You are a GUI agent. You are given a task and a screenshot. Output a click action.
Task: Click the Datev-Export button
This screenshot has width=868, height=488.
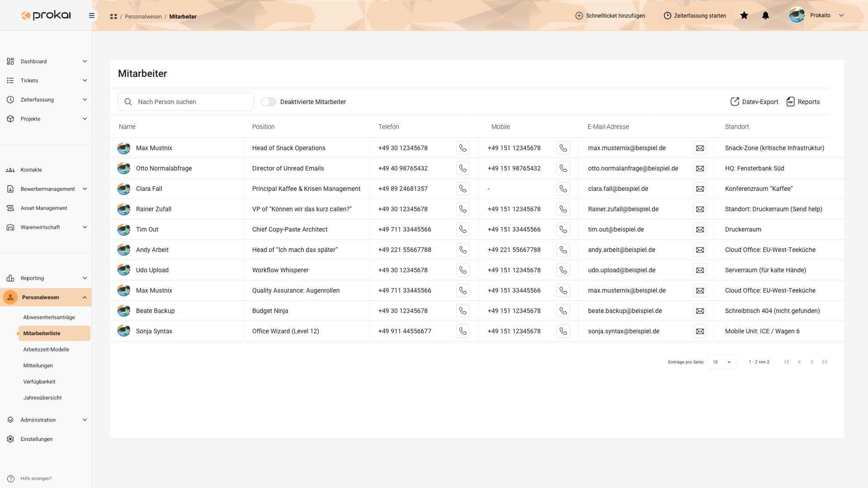[755, 102]
